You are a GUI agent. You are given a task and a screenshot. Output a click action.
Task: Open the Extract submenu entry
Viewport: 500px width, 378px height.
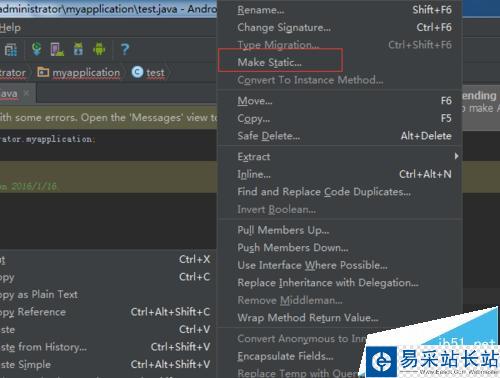339,157
